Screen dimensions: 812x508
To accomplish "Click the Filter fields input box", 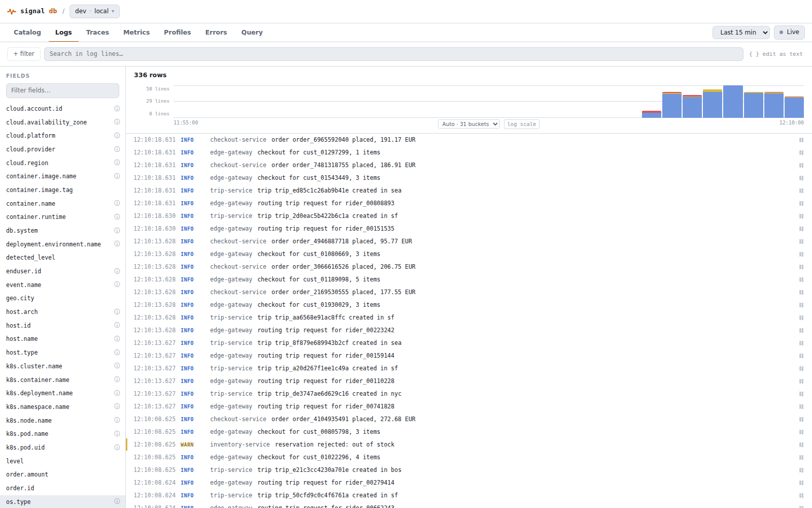I will 62,90.
